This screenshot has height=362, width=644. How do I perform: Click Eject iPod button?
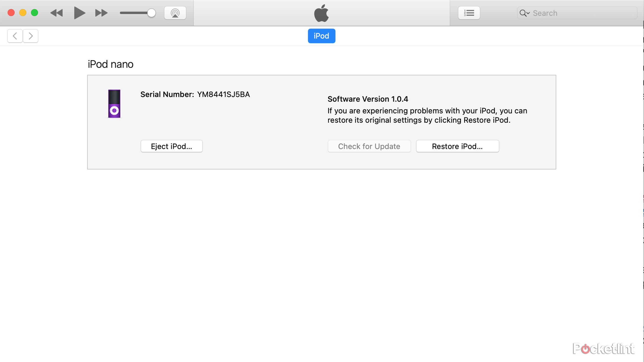[172, 146]
